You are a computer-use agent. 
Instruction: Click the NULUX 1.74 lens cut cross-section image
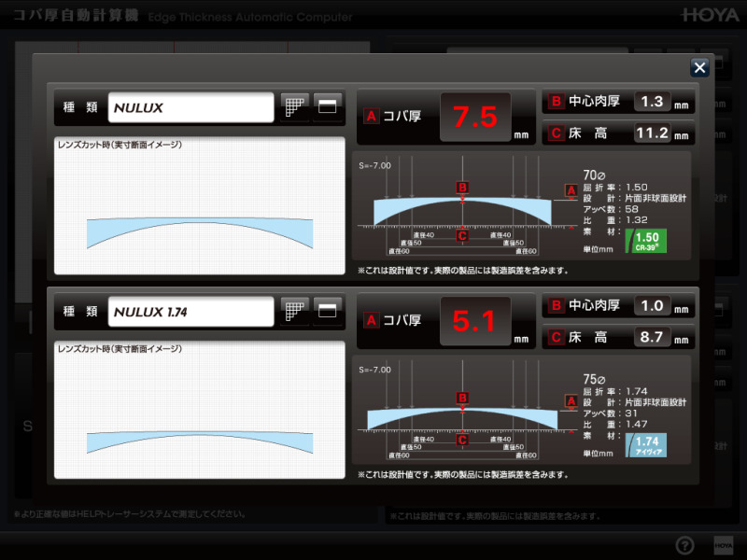coord(200,410)
